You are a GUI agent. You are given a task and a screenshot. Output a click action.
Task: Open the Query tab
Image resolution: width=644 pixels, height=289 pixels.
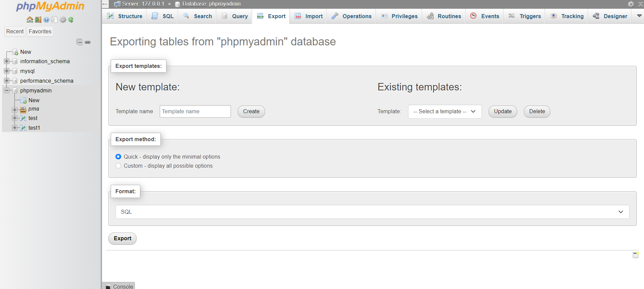point(235,16)
